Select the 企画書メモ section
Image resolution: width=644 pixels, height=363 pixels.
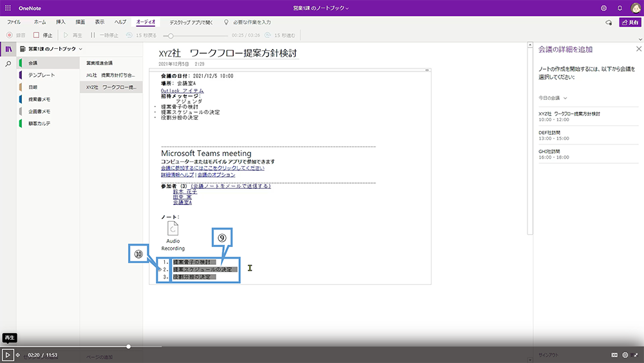tap(49, 112)
